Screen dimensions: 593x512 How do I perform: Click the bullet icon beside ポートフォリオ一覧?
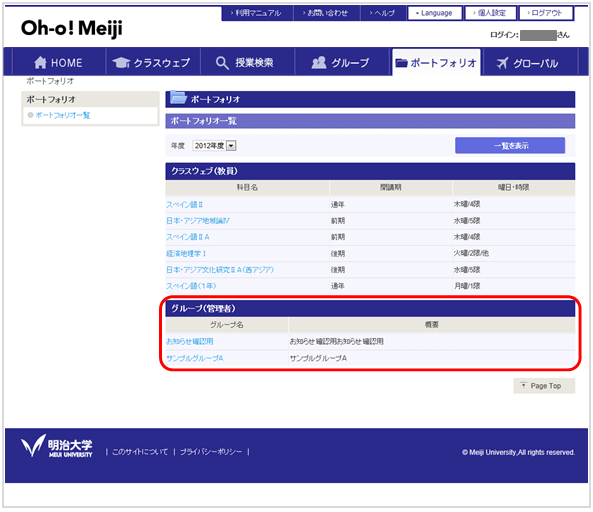pos(31,115)
